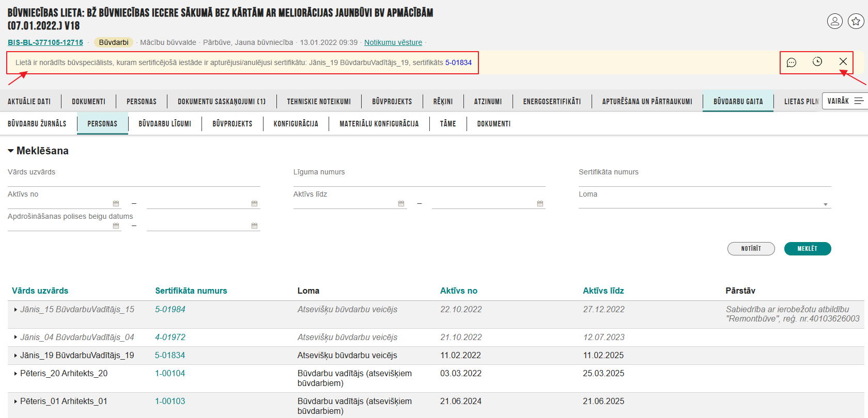Open certificate 5-01834 link in warning
This screenshot has height=418, width=868.
[x=458, y=62]
